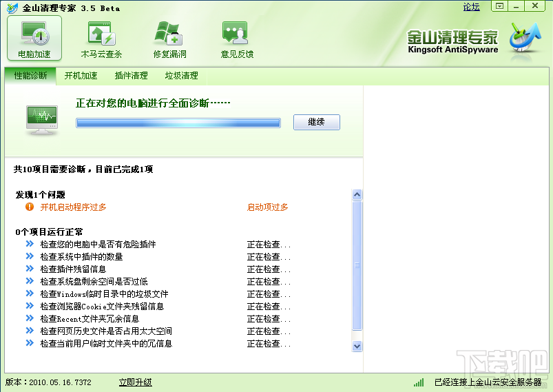
Task: Click the results list scrollbar thumb
Action: point(357,265)
